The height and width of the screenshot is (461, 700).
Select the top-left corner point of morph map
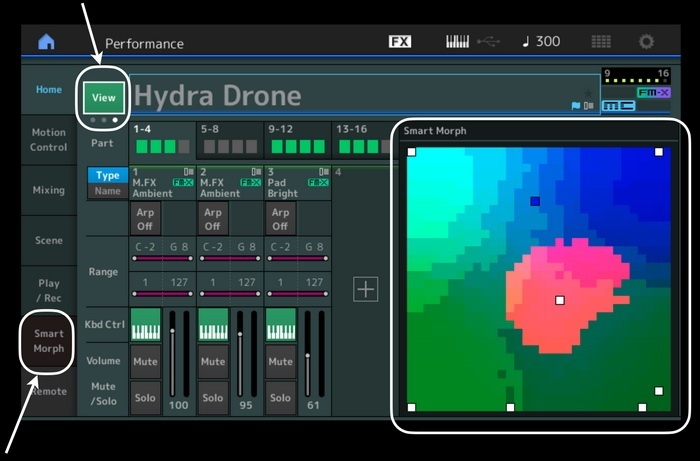(x=412, y=152)
